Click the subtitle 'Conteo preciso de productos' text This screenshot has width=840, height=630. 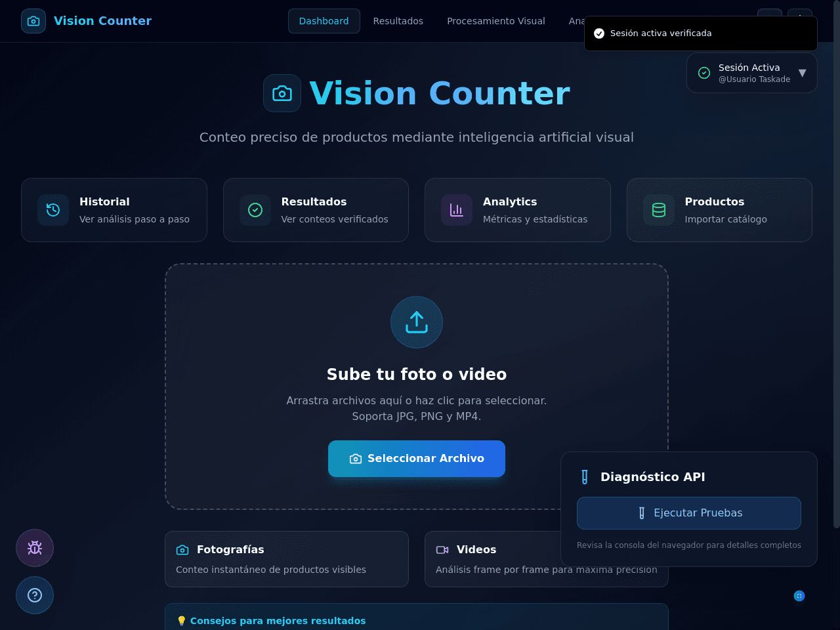coord(417,137)
